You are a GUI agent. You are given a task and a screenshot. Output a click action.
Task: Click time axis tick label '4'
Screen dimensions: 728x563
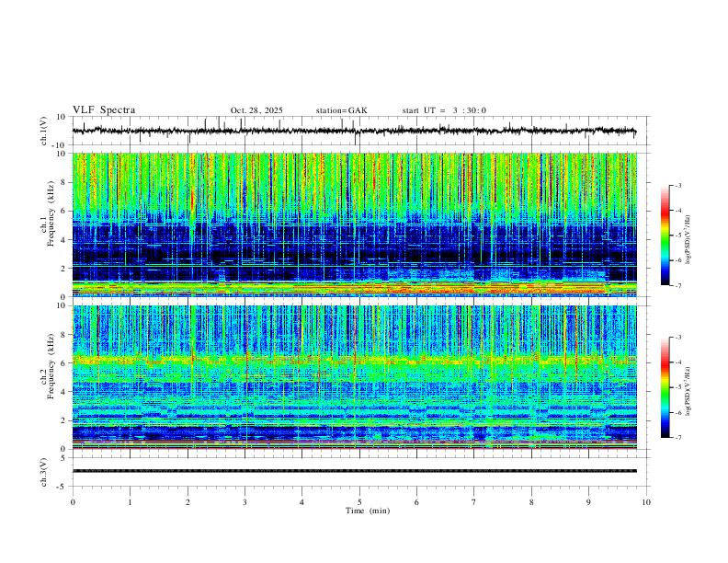click(x=301, y=502)
